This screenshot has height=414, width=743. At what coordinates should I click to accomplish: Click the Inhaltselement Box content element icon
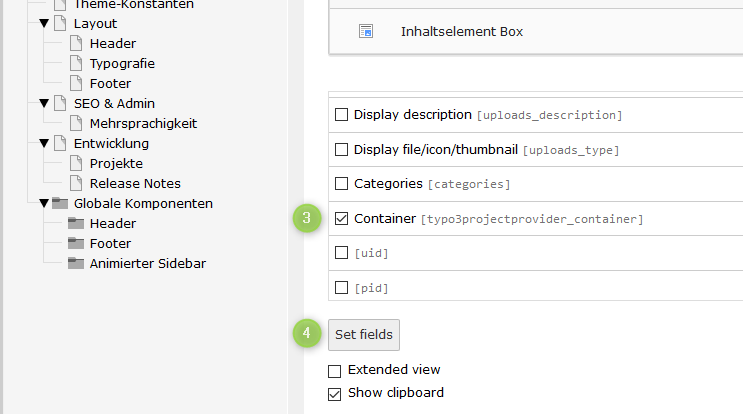[x=366, y=32]
